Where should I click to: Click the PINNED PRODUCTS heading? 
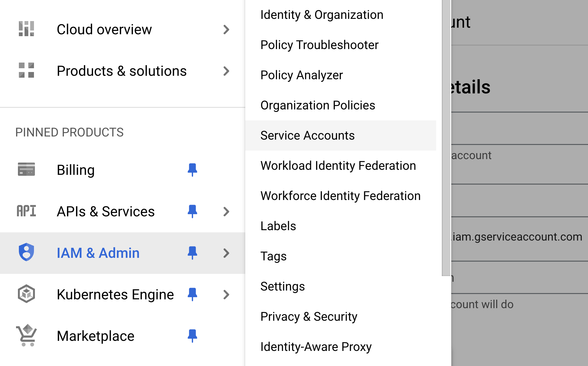coord(69,132)
